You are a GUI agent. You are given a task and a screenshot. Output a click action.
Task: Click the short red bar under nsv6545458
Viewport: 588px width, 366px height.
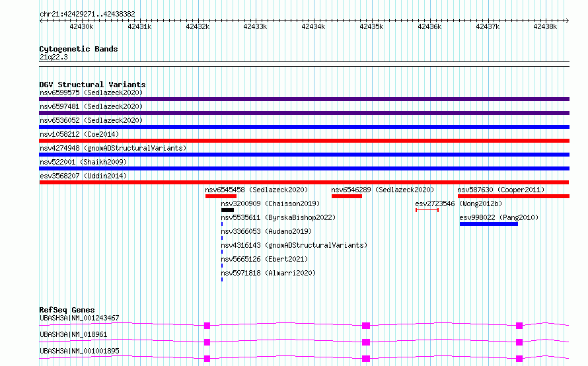click(221, 196)
